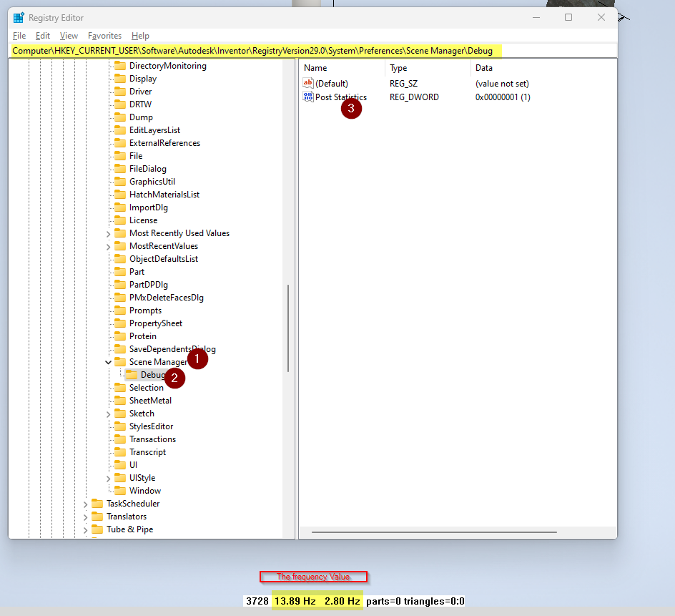The width and height of the screenshot is (675, 616).
Task: Click the 0x00000001 (1) data cell
Action: [503, 97]
